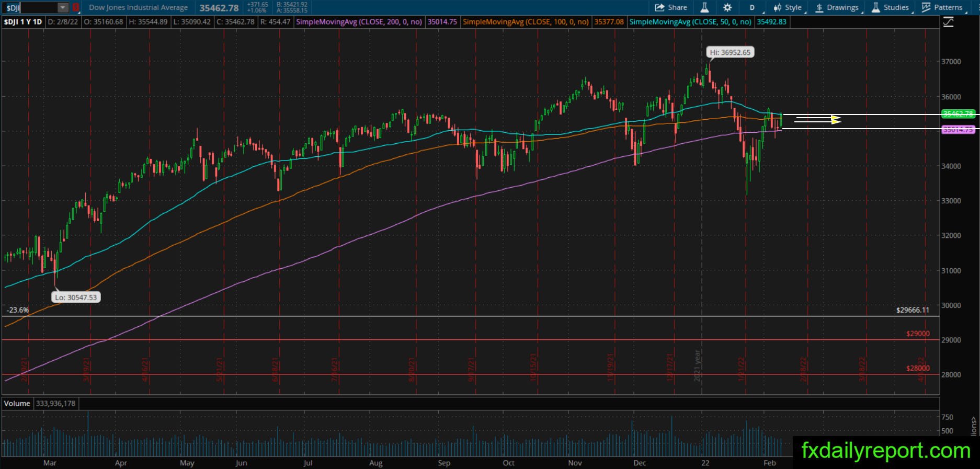Click the date field D: 2/8/22
980x469 pixels.
point(63,22)
